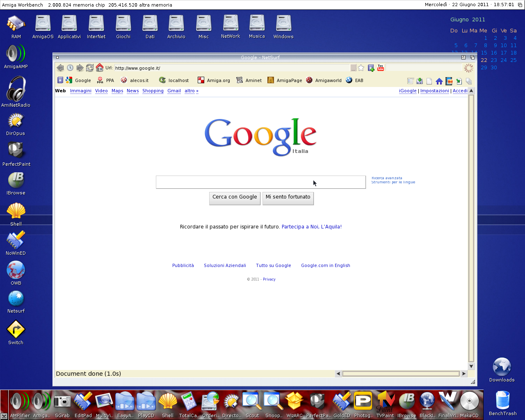Click the YouTube search provider icon
525x420 pixels.
point(381,68)
